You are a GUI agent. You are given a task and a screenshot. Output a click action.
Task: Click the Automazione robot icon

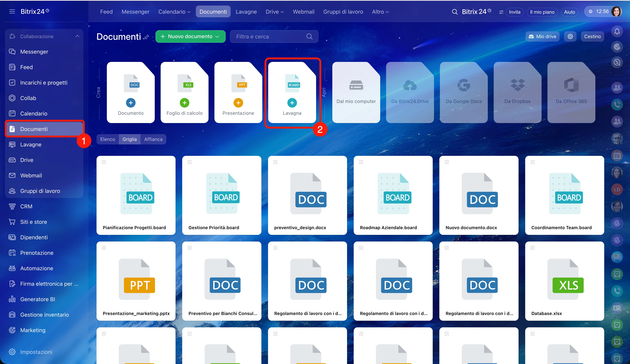[12, 268]
